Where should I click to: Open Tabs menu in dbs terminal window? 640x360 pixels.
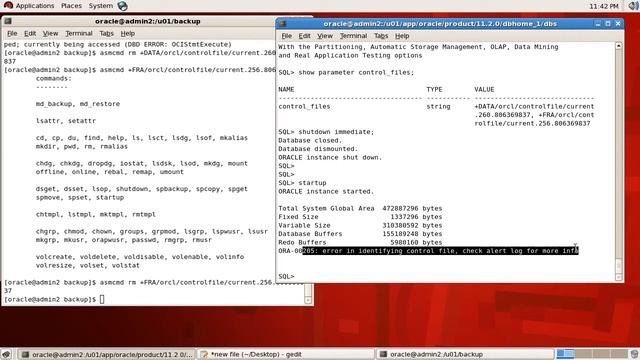381,36
